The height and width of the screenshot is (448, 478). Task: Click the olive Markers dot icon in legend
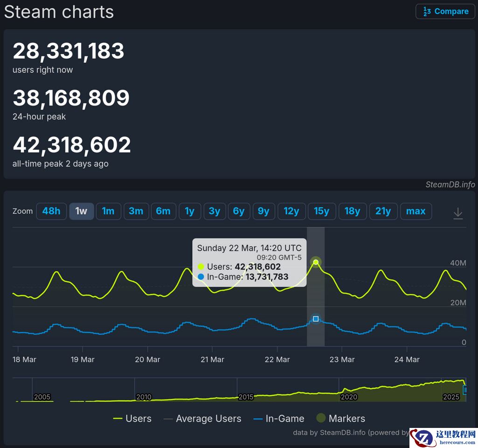coord(322,418)
